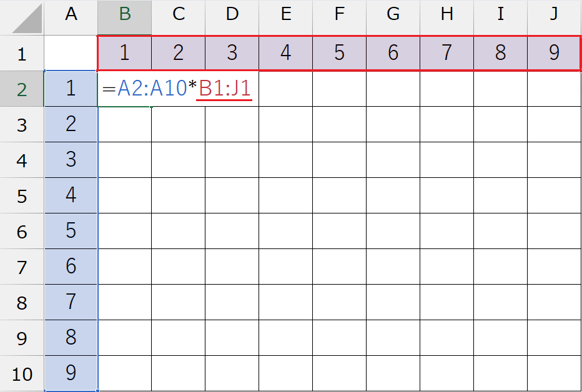Select column B header
The height and width of the screenshot is (392, 582).
pyautogui.click(x=125, y=17)
